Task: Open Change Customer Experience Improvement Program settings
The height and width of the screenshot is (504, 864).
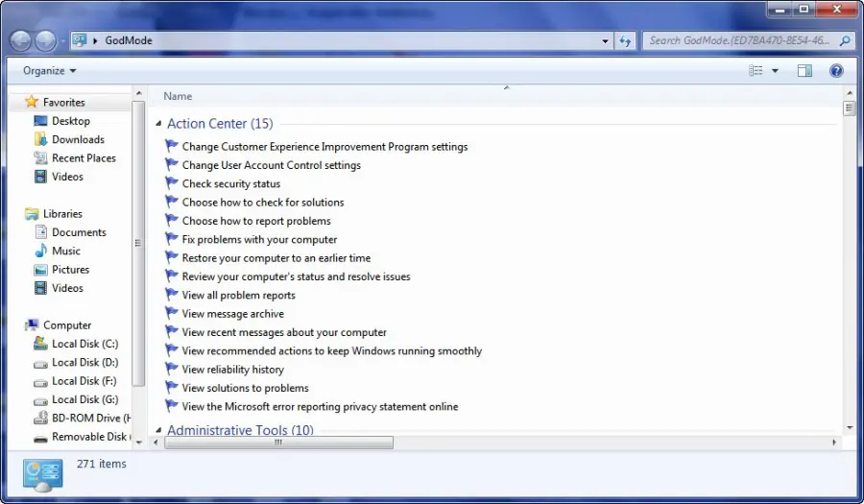Action: (324, 147)
